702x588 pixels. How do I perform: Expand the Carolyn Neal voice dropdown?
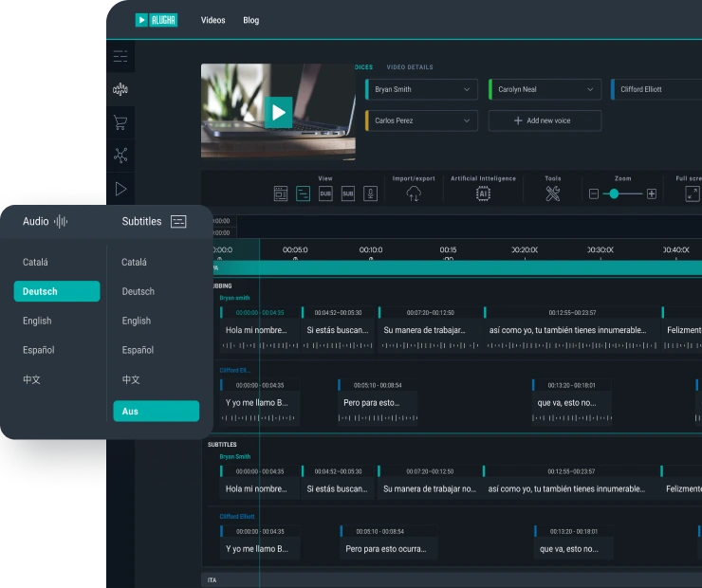pos(545,89)
